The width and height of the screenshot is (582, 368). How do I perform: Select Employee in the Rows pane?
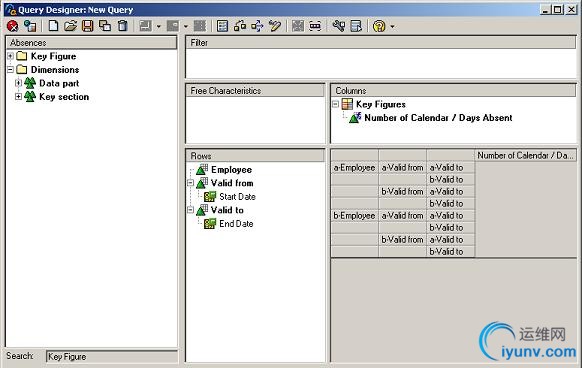coord(232,170)
